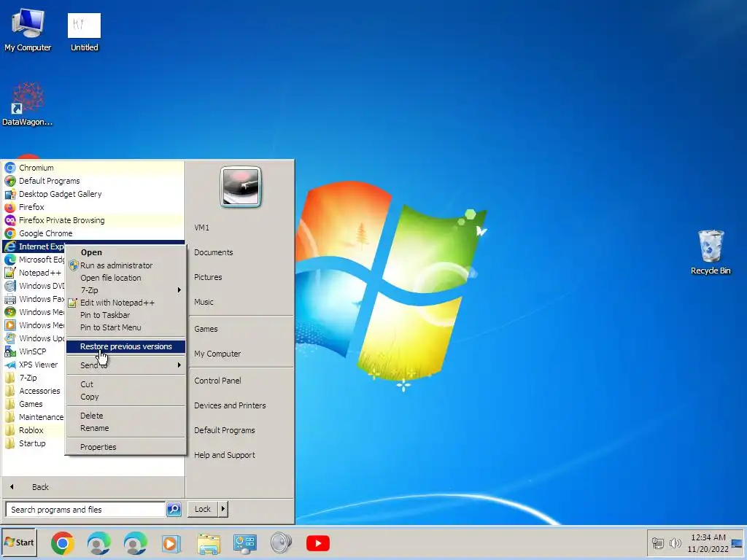Open Devices and Printers

[230, 405]
